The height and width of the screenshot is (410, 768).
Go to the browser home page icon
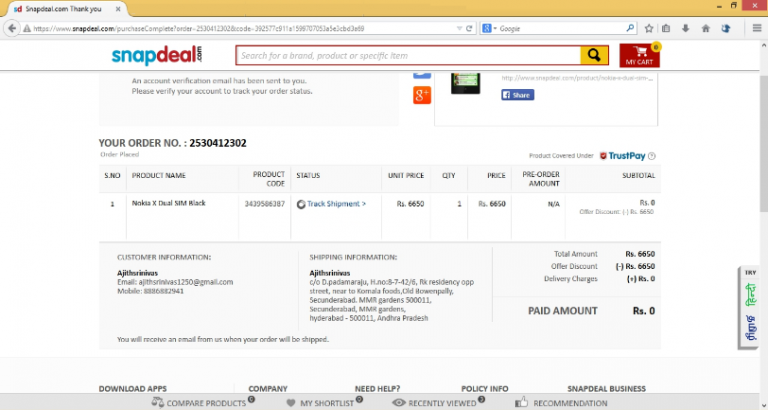click(x=706, y=28)
